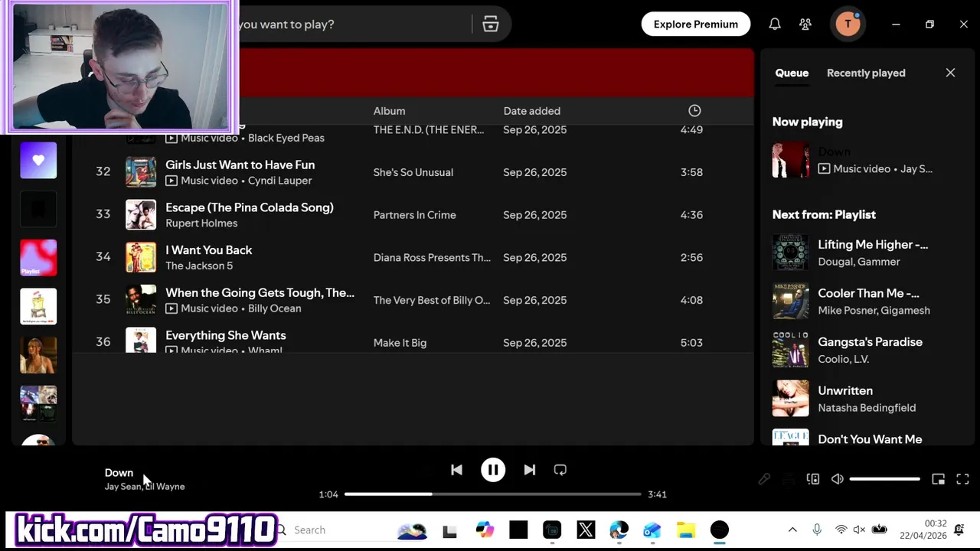Click Girls Just Want to Have Fun album art

tap(141, 172)
